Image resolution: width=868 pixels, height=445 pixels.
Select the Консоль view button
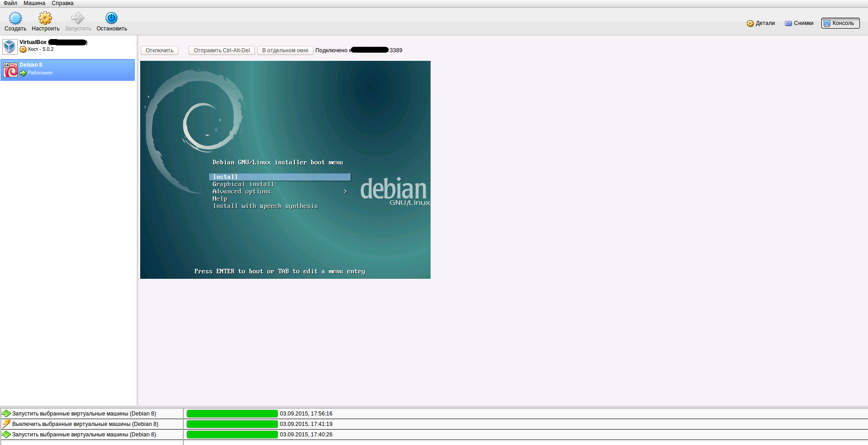[x=840, y=23]
